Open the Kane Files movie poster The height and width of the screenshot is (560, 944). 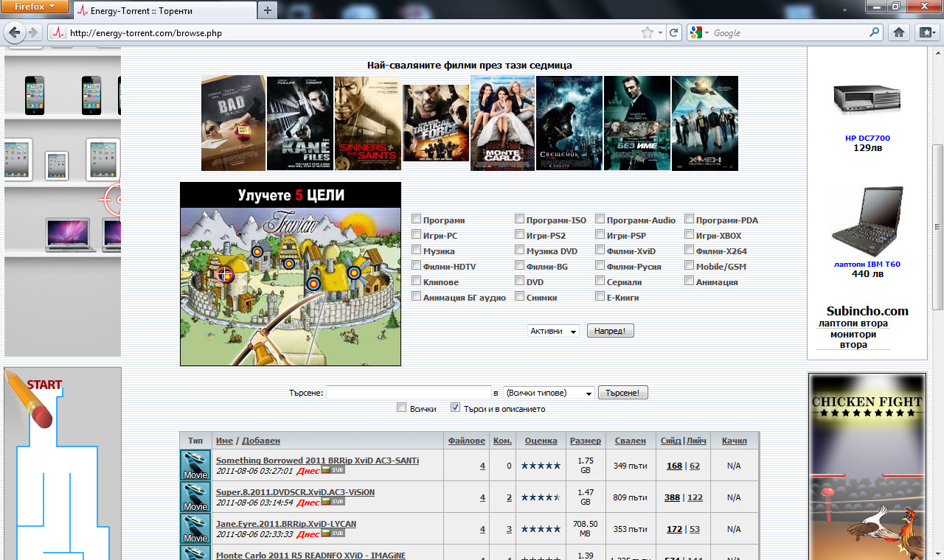click(299, 123)
